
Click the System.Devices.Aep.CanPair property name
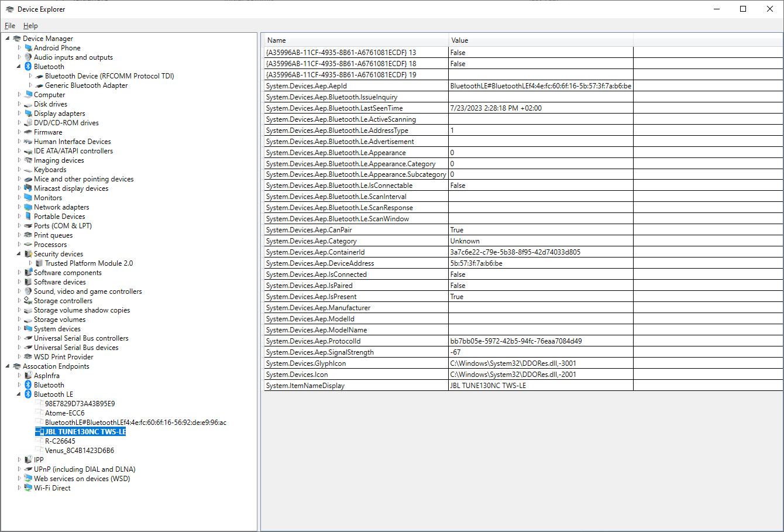tap(309, 230)
